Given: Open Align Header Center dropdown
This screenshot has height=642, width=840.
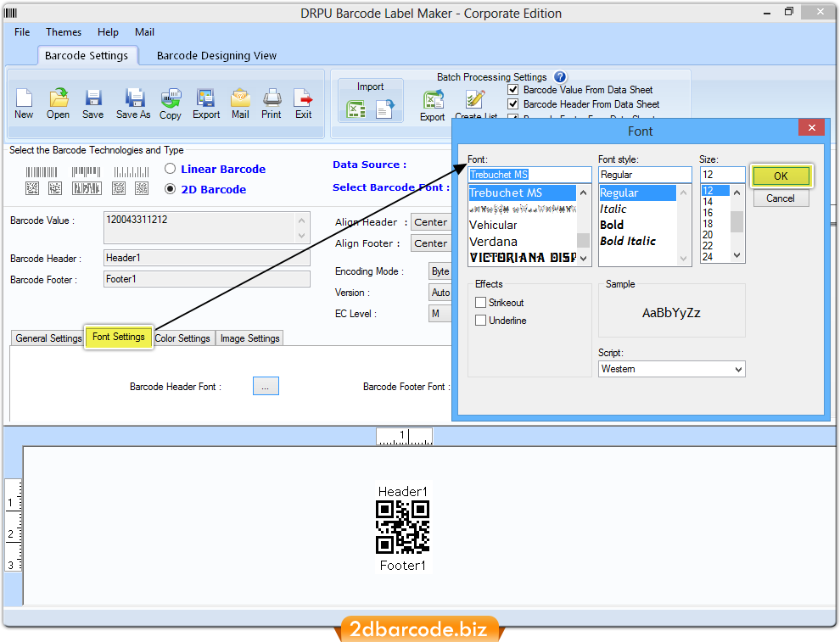Looking at the screenshot, I should (431, 222).
